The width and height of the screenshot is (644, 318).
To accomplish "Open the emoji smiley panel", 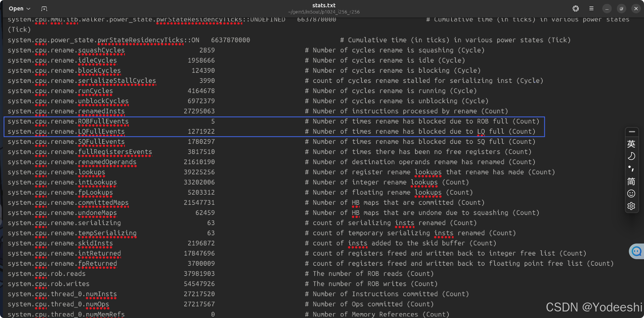I will point(631,194).
